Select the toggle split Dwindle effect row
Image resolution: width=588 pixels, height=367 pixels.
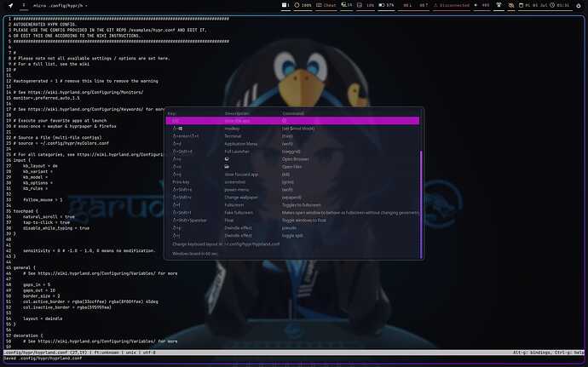coord(292,235)
